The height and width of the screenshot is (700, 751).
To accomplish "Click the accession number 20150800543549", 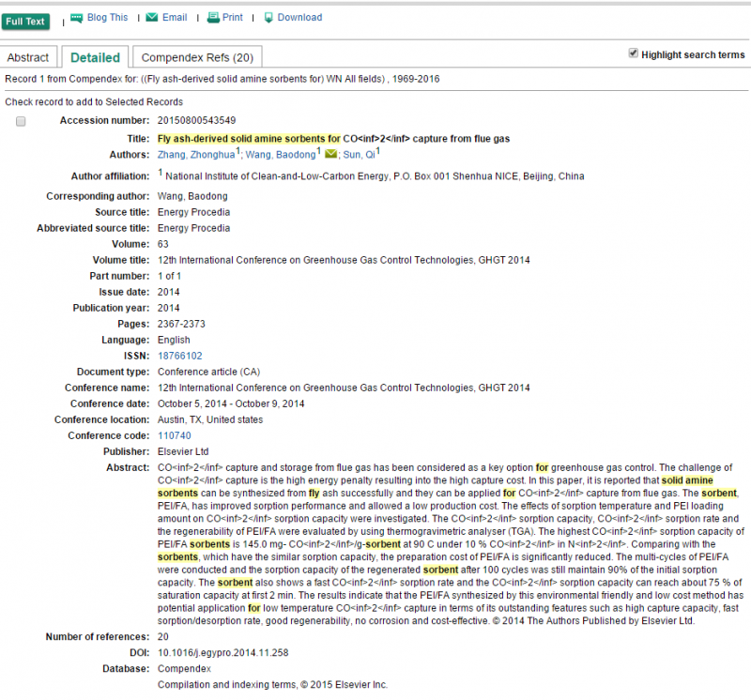I will pyautogui.click(x=197, y=120).
